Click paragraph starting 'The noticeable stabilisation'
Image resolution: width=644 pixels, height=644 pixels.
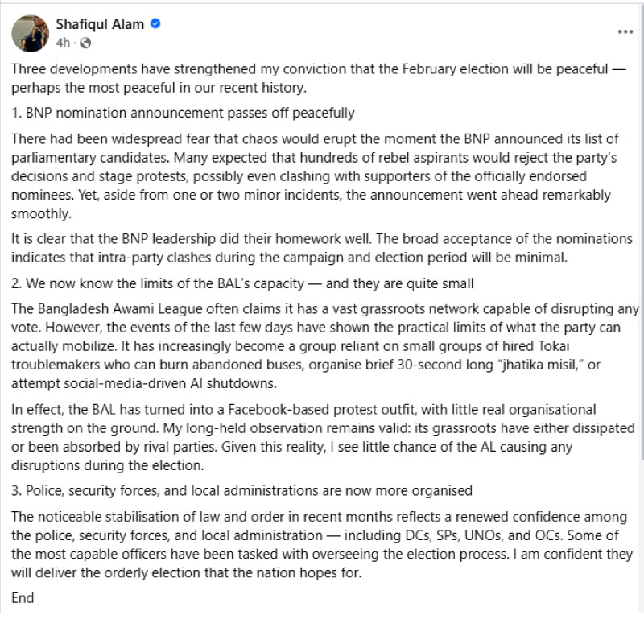point(322,545)
